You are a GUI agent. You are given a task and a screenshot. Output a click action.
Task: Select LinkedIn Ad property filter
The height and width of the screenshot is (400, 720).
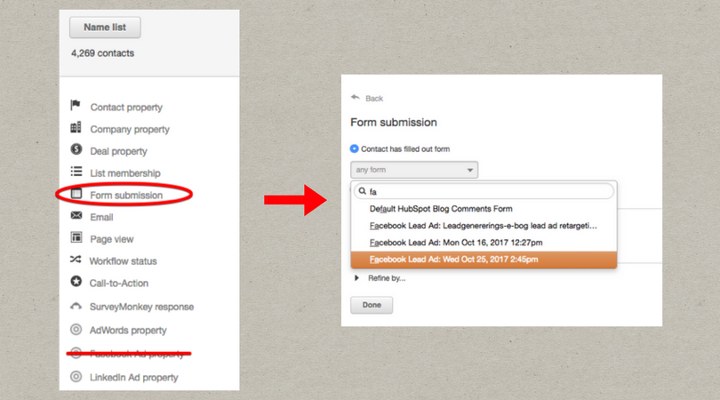[x=134, y=377]
